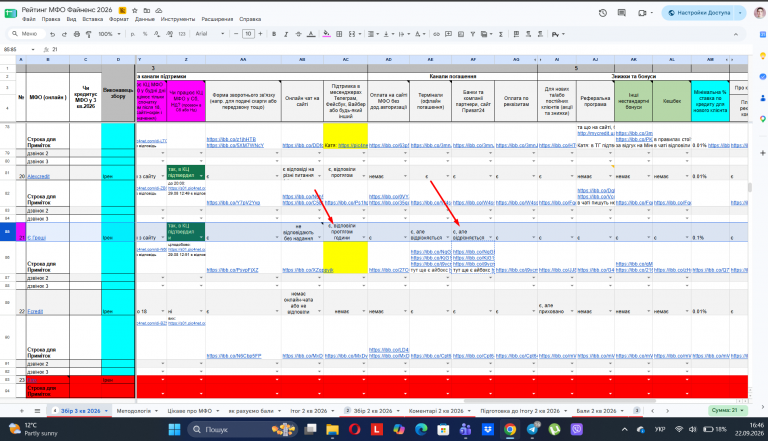Undo the last action in the toolbar
This screenshot has height=441, width=768.
pyautogui.click(x=52, y=34)
